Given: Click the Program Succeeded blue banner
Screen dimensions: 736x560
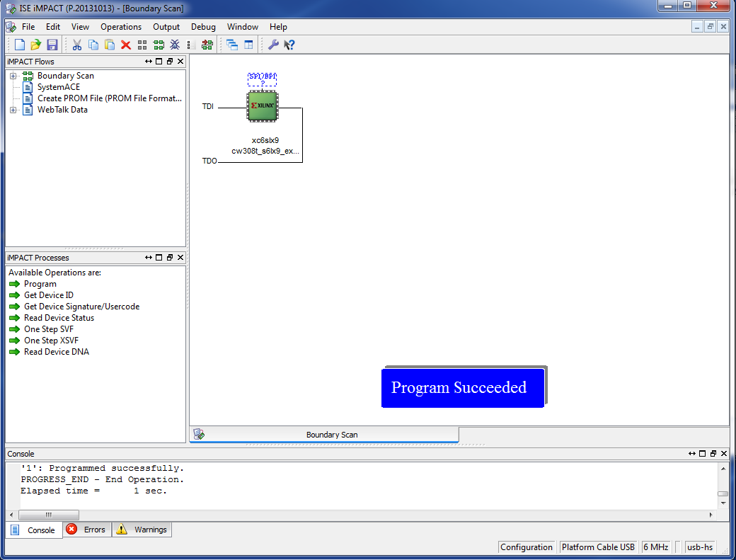Looking at the screenshot, I should click(x=463, y=388).
